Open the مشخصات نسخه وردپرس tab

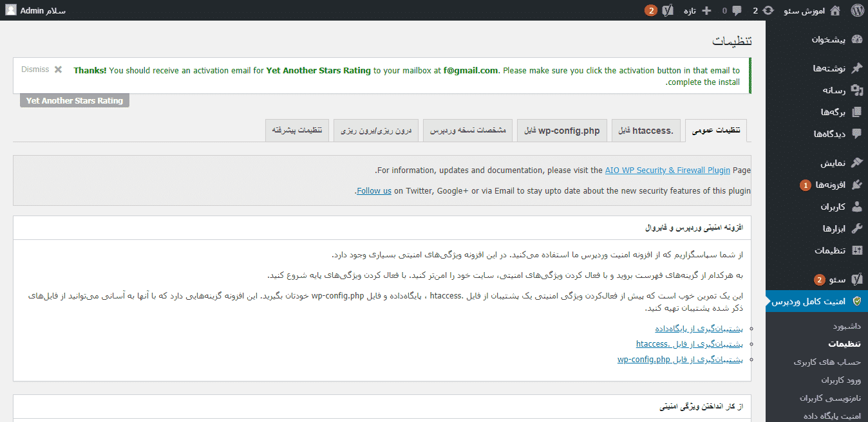coord(468,131)
